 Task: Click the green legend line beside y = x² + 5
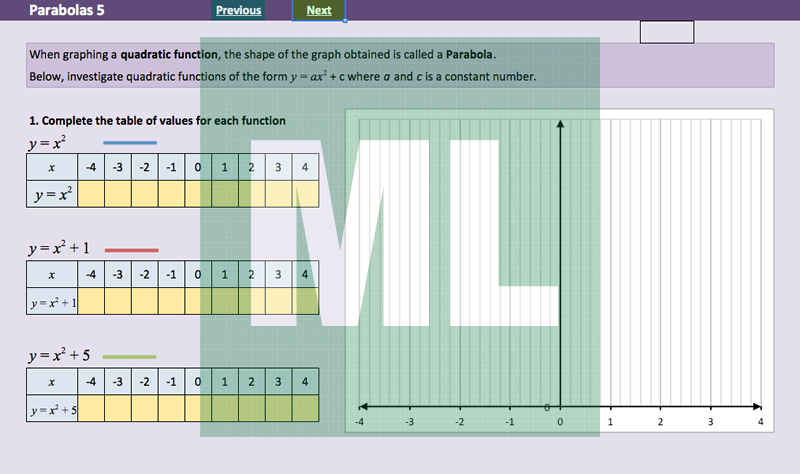tap(130, 357)
